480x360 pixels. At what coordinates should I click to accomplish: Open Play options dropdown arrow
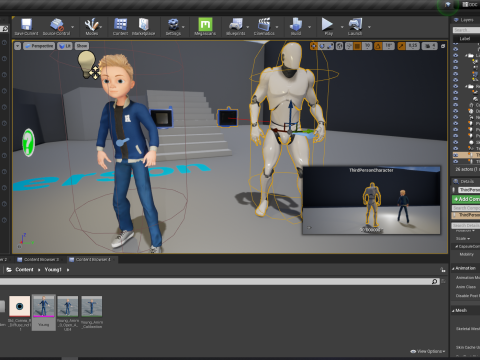pos(342,27)
